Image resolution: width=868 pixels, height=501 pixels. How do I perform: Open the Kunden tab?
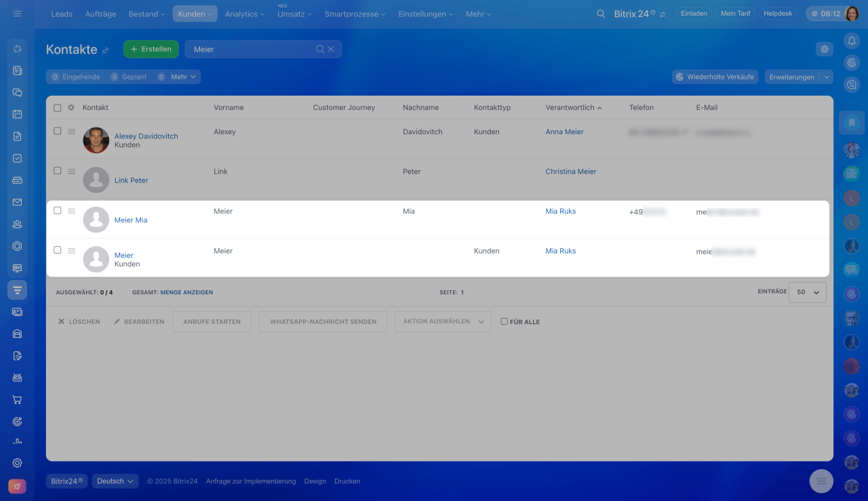tap(195, 14)
